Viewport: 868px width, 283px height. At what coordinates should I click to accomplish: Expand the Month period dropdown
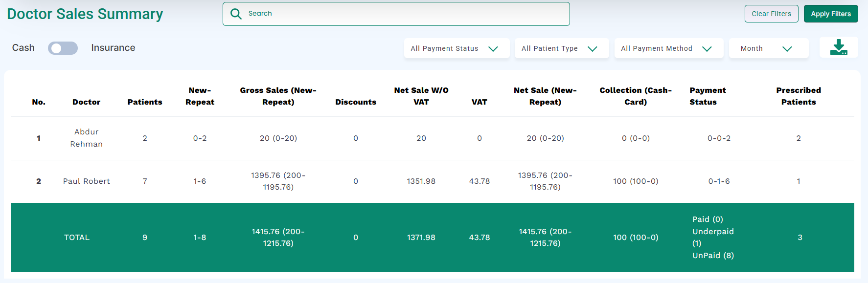click(x=768, y=48)
